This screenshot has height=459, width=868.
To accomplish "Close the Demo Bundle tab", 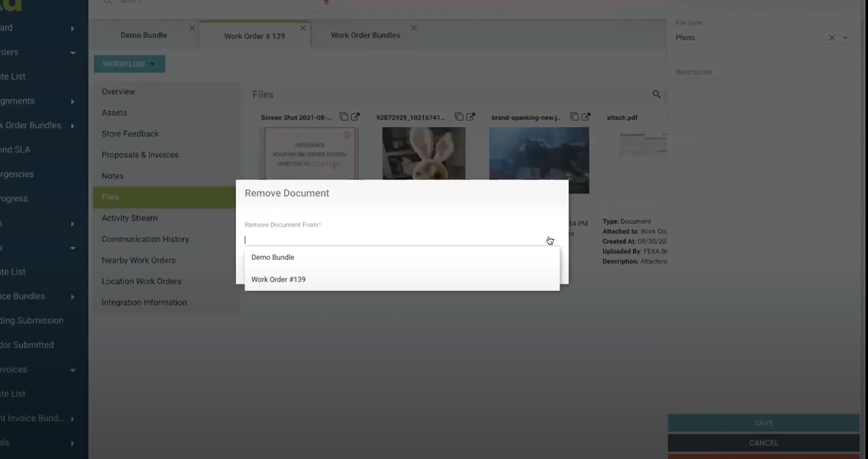I will (192, 28).
